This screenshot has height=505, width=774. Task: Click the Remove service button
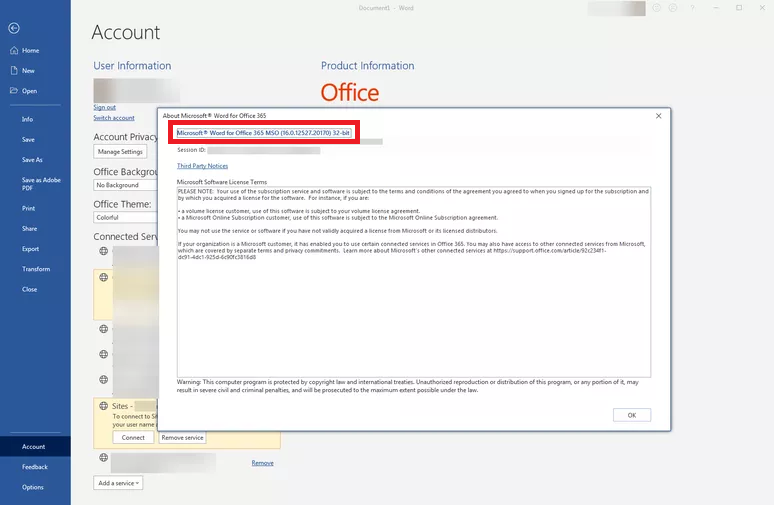point(182,437)
